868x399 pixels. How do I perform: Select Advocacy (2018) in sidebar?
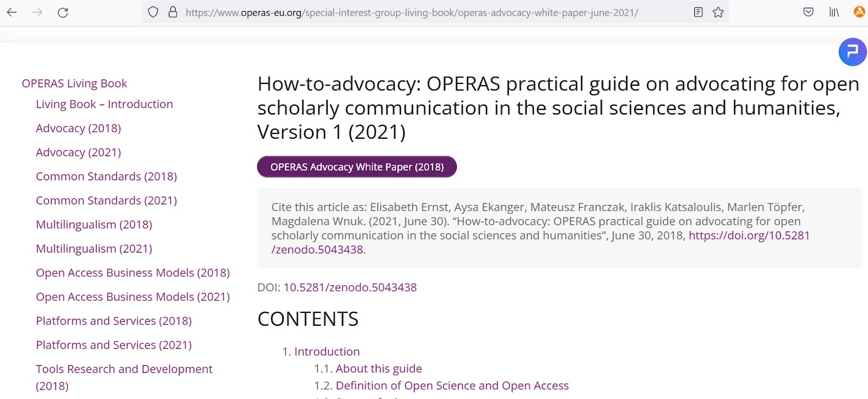click(x=78, y=128)
